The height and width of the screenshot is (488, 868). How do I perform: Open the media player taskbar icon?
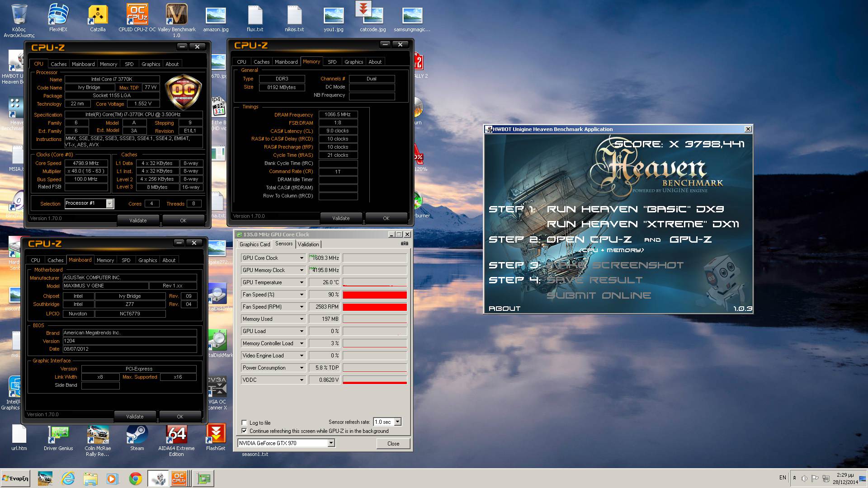[113, 479]
